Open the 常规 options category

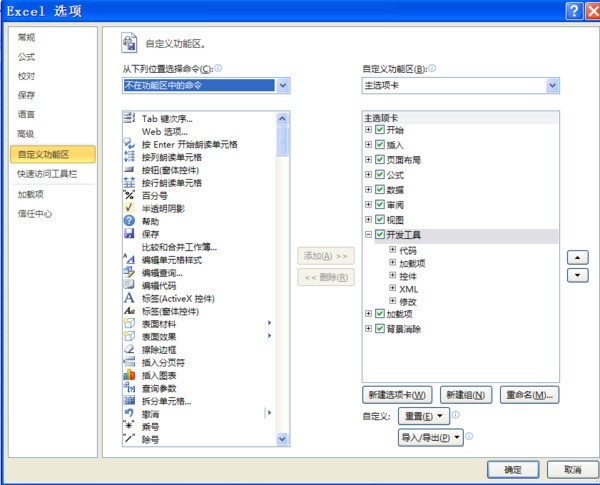pyautogui.click(x=26, y=38)
